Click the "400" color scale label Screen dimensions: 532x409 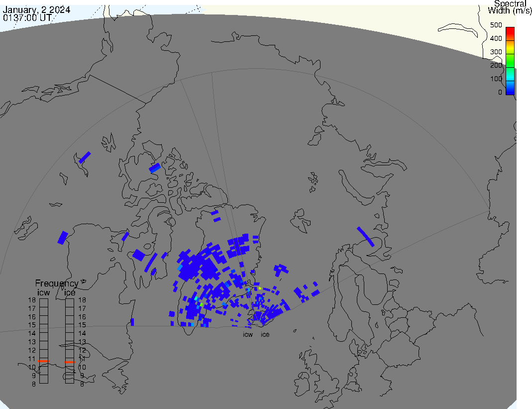point(496,38)
